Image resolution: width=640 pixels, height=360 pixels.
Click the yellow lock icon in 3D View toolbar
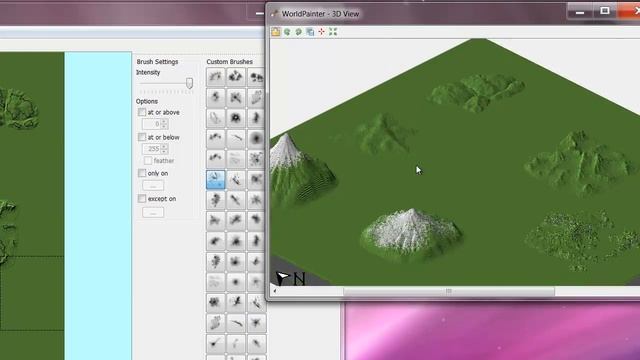(x=276, y=32)
